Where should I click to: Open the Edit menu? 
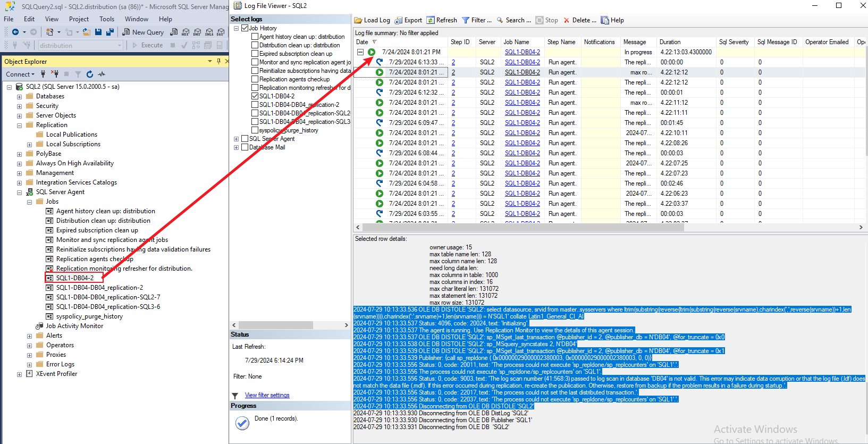(29, 19)
